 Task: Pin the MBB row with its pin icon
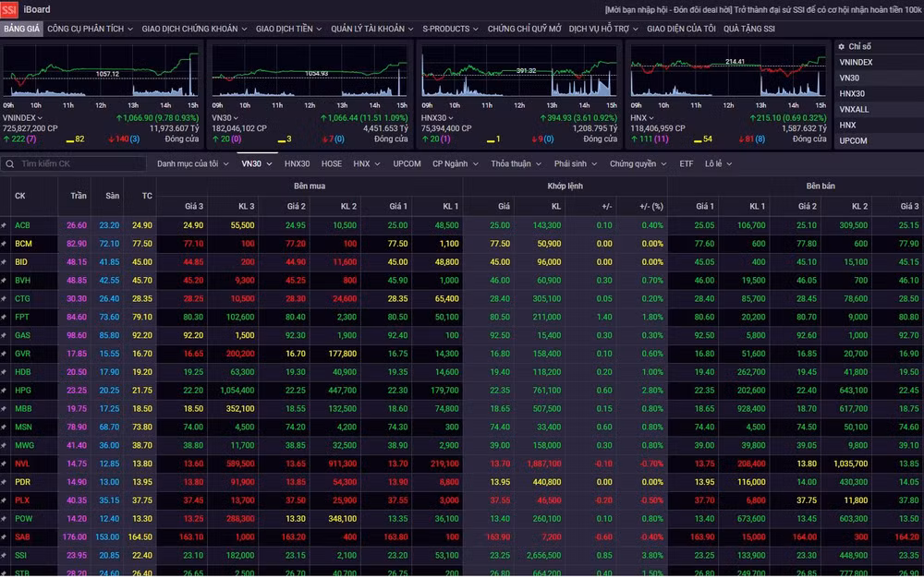coord(4,409)
